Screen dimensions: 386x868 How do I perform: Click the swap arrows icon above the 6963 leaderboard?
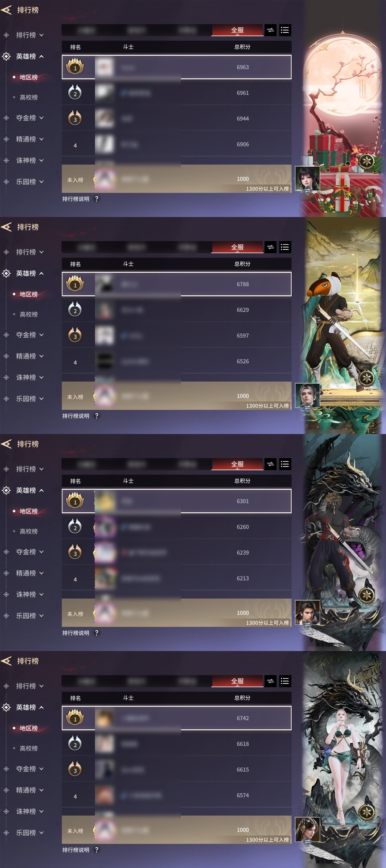(x=271, y=30)
